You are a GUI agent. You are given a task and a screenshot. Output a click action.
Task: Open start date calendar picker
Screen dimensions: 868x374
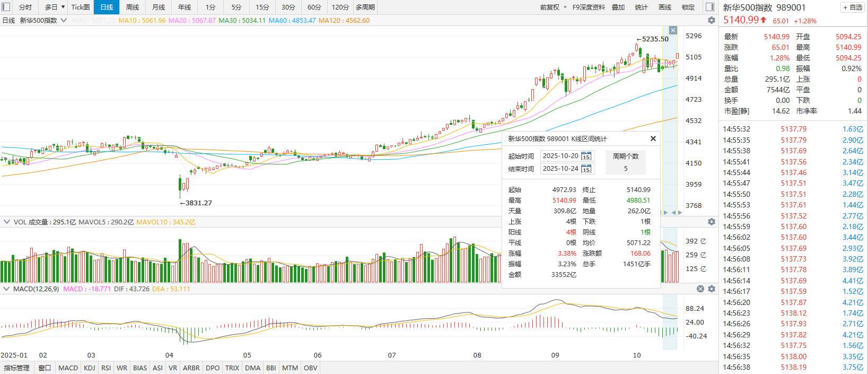pyautogui.click(x=586, y=156)
